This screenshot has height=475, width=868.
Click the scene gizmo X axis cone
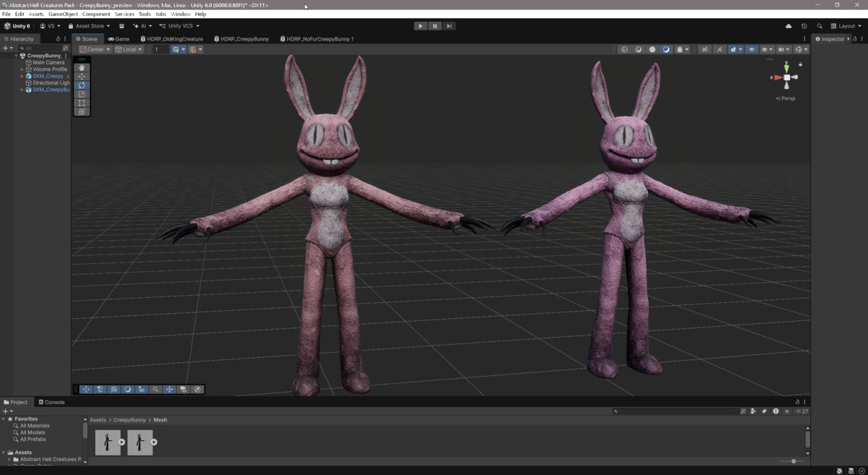point(777,77)
